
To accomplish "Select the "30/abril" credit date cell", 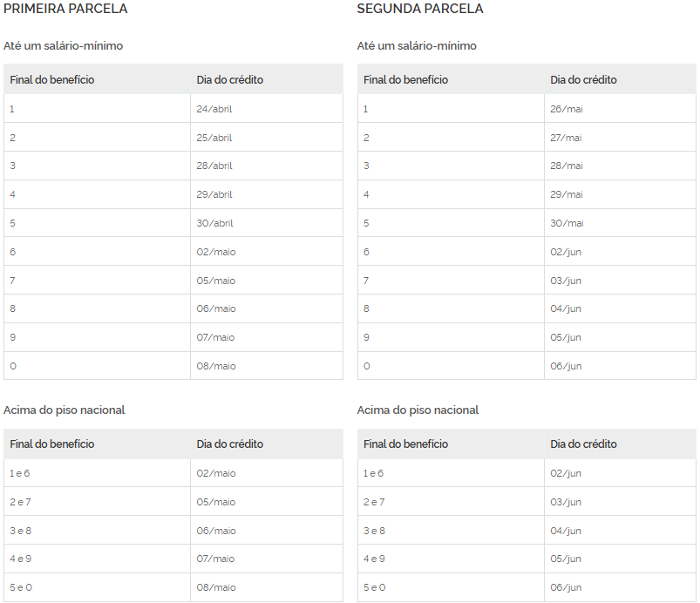I will click(214, 223).
